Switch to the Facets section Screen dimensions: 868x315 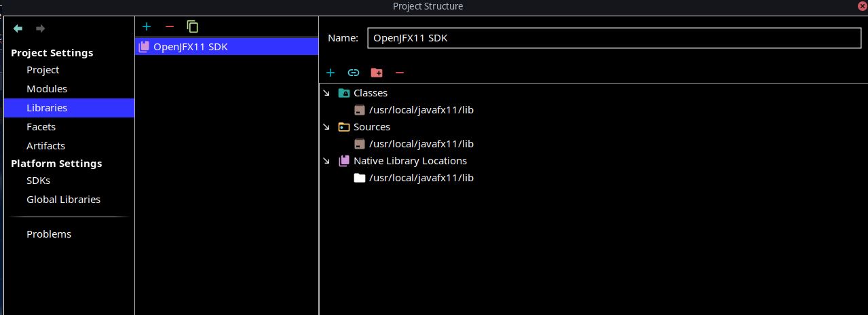[41, 127]
